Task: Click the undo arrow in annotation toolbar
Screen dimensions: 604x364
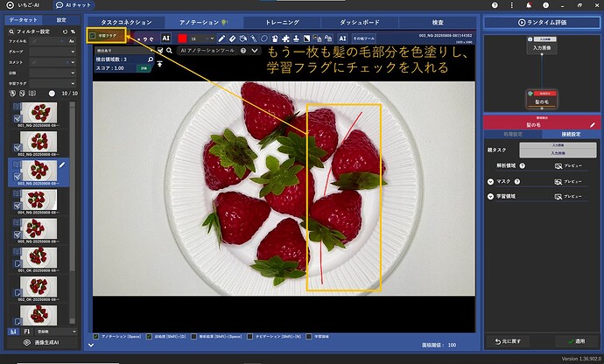Action: click(145, 38)
